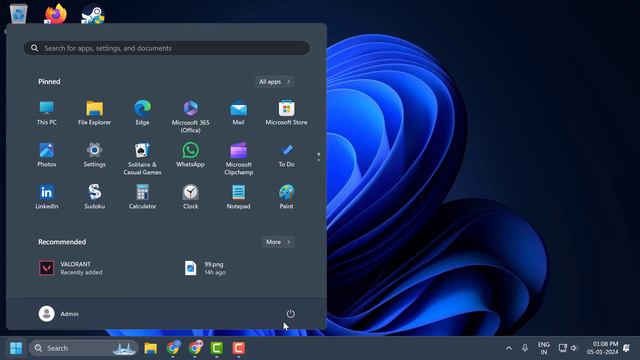640x360 pixels.
Task: Open WhatsApp from Start menu
Action: tap(190, 155)
